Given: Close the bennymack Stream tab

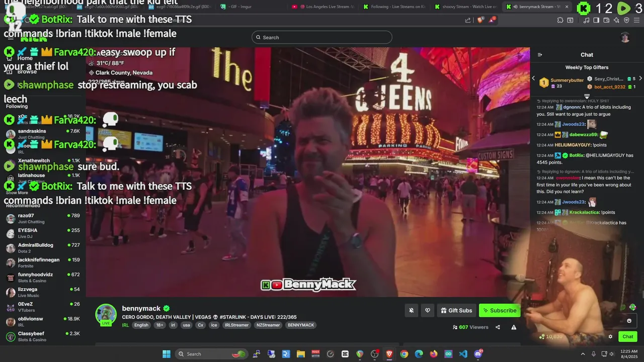Looking at the screenshot, I should (567, 7).
